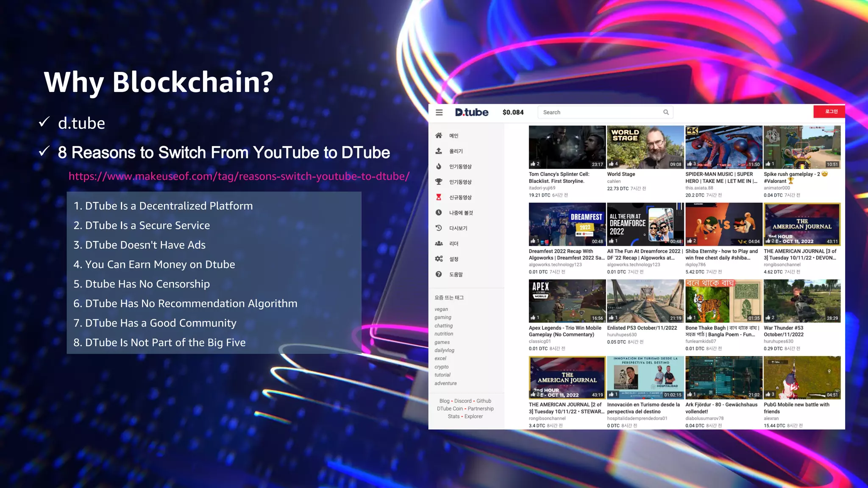
Task: Click the vegan trending tag
Action: coord(441,309)
